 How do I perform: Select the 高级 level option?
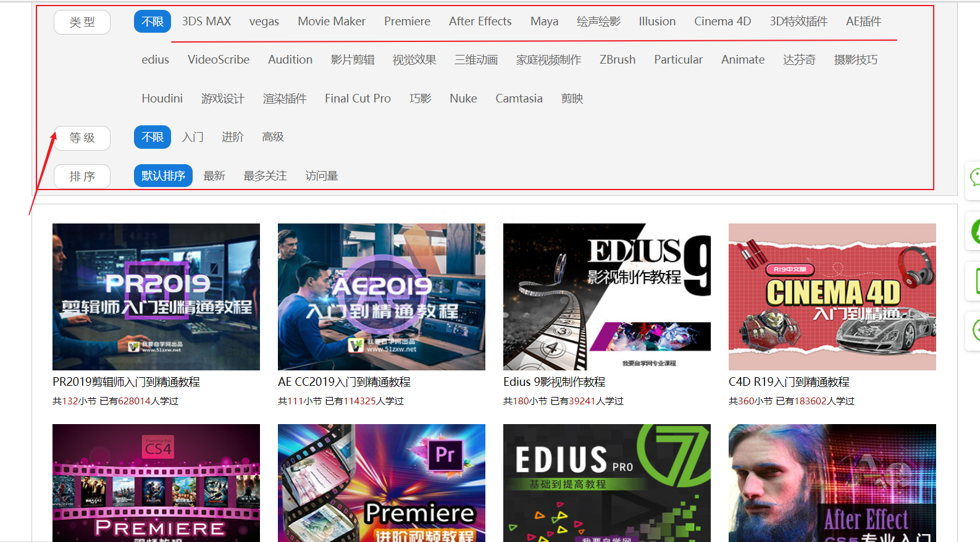point(272,137)
